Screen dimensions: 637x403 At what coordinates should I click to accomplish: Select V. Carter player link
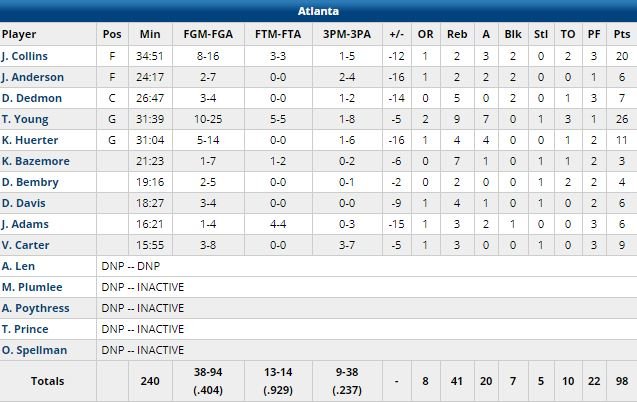click(24, 245)
